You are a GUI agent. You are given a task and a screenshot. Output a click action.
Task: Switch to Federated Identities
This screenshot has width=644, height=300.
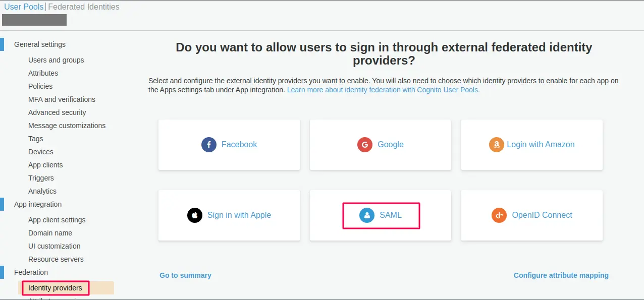[84, 7]
